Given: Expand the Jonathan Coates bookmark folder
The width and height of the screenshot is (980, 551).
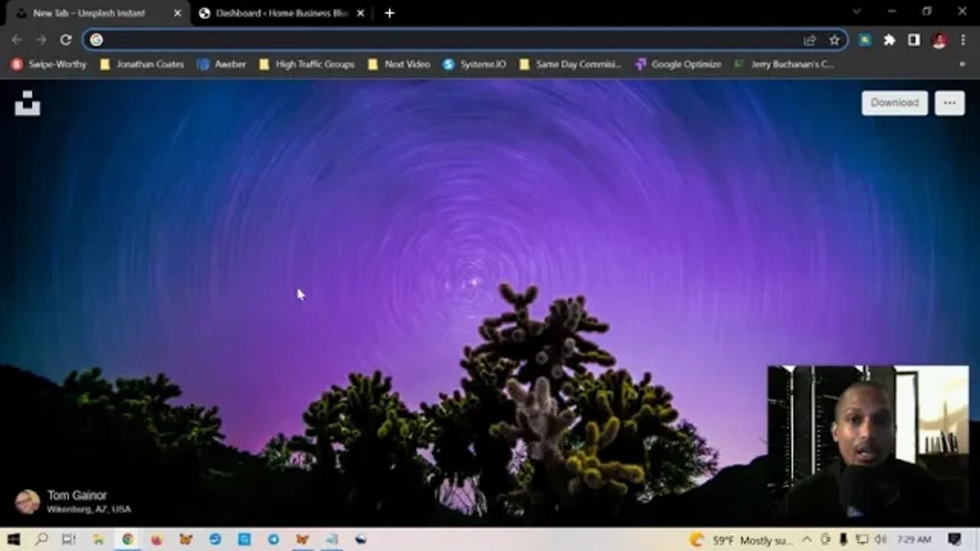Looking at the screenshot, I should (x=142, y=64).
